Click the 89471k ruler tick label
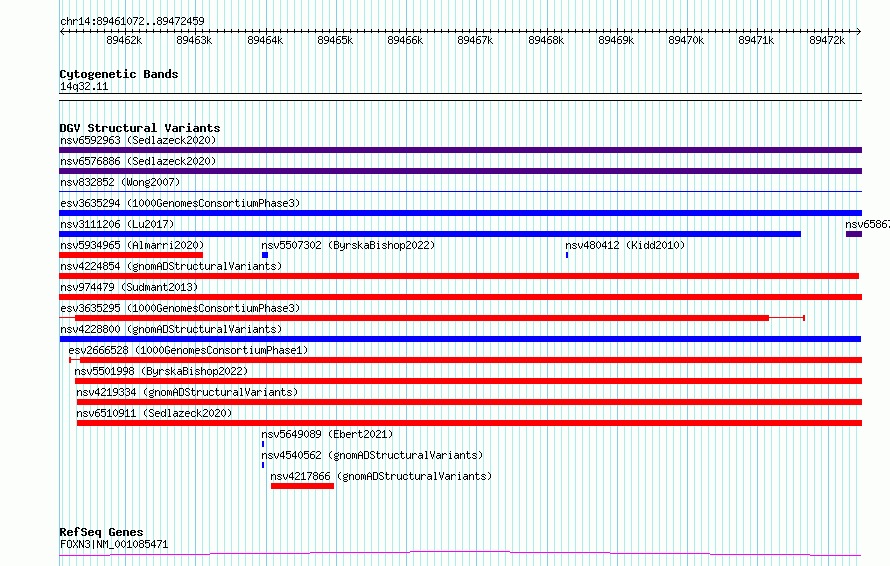 [x=756, y=40]
